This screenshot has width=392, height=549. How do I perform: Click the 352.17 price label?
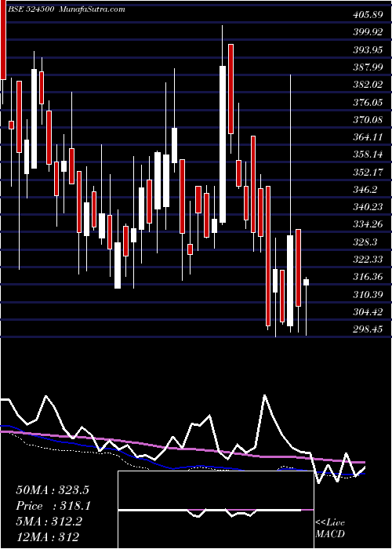tap(368, 172)
